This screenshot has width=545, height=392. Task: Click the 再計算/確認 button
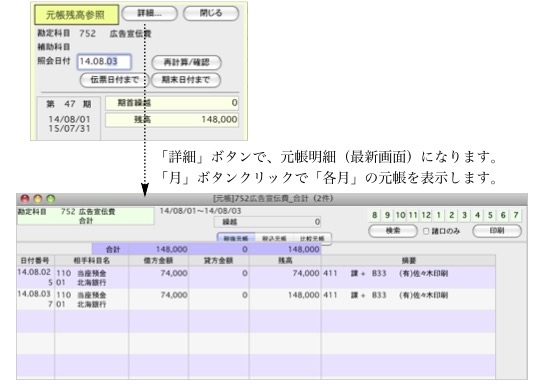[186, 63]
